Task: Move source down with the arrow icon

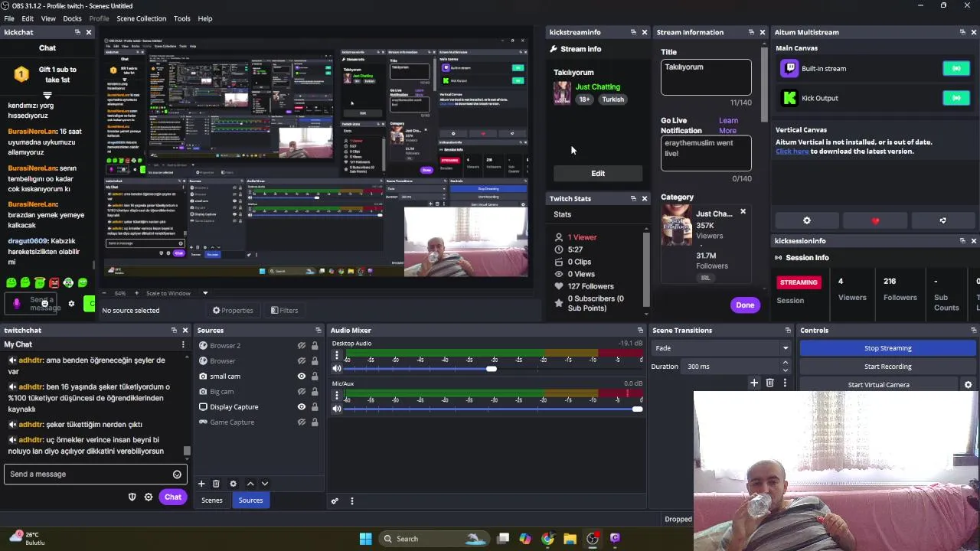Action: (265, 484)
